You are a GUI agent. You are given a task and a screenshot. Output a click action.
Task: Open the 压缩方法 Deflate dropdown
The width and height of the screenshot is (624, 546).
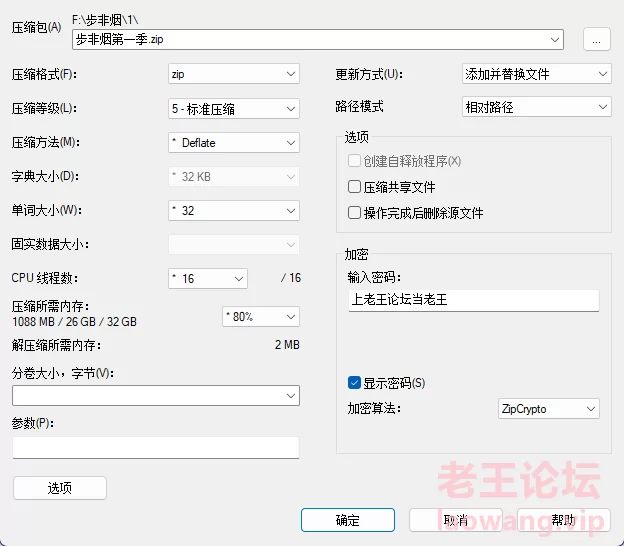coord(234,142)
